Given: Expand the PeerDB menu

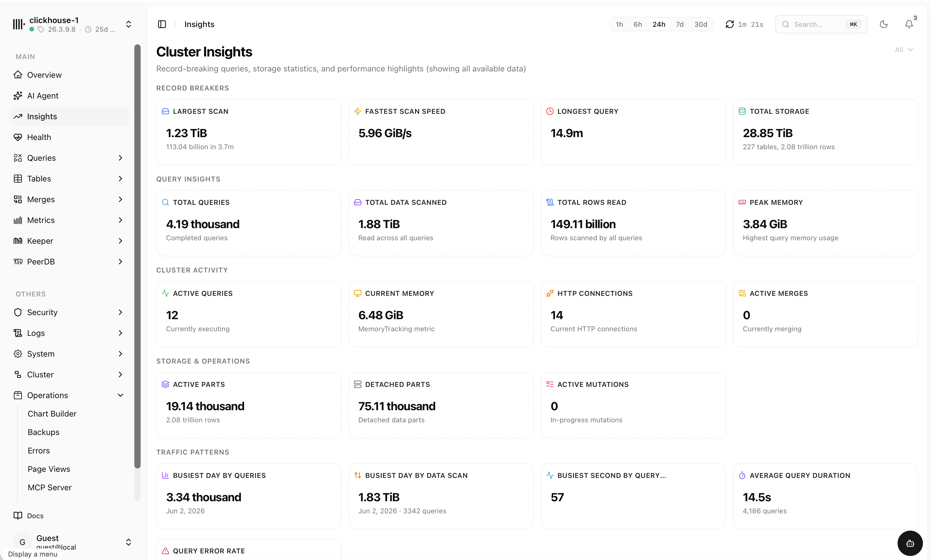Looking at the screenshot, I should 69,262.
